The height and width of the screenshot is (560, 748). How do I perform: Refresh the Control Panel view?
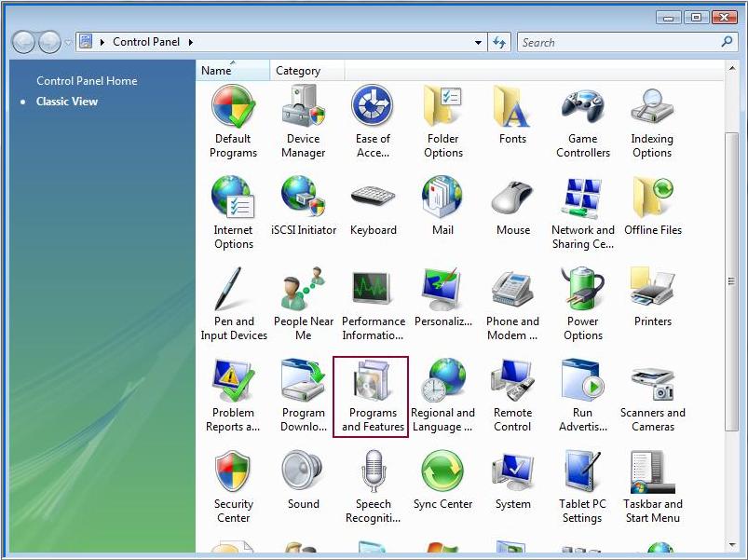499,43
